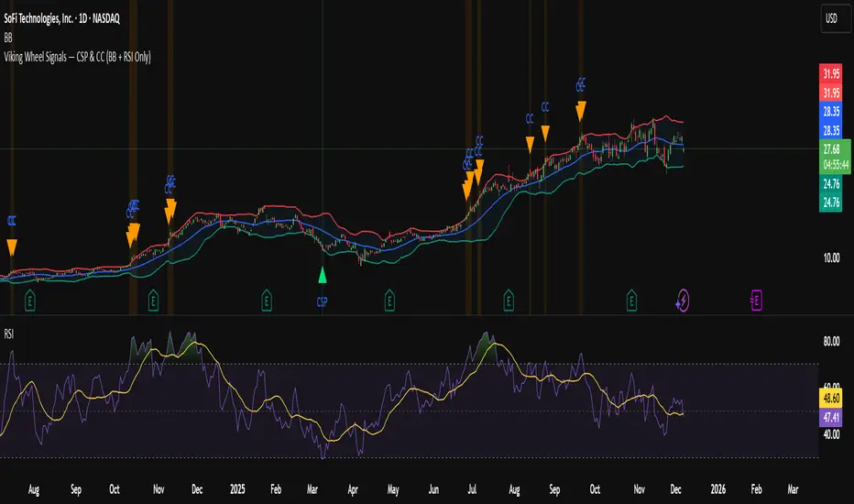This screenshot has height=504, width=854.
Task: Click the 2026 label on time axis
Action: pyautogui.click(x=717, y=489)
